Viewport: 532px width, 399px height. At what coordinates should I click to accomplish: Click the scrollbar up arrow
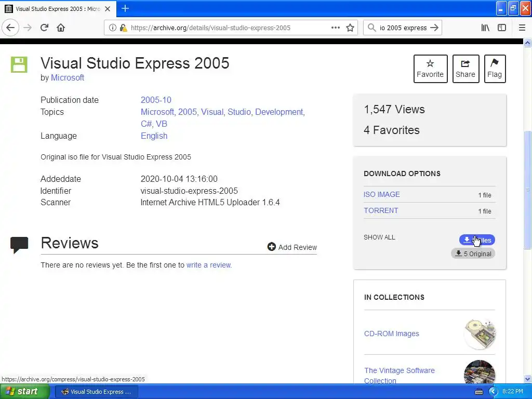(528, 43)
